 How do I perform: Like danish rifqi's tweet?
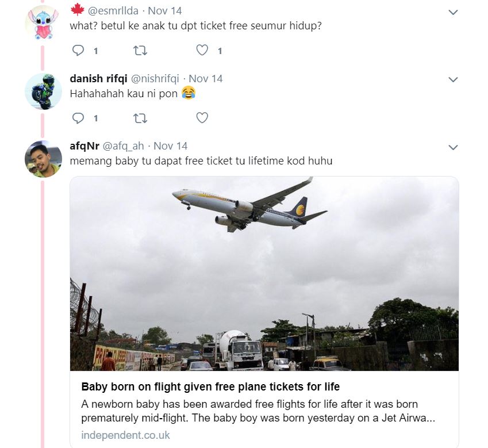tap(202, 118)
